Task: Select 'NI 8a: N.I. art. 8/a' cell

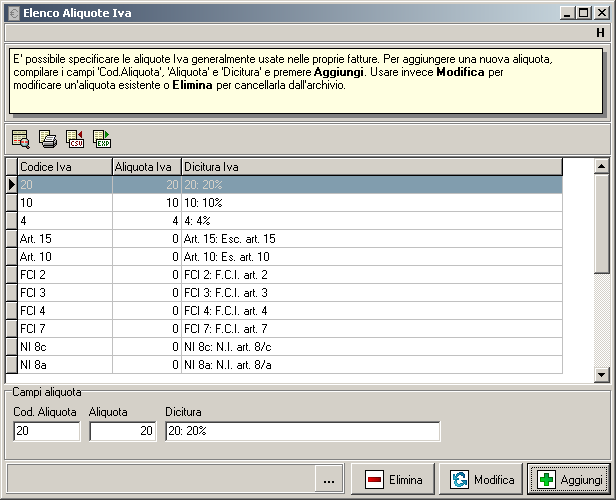Action: pos(372,365)
